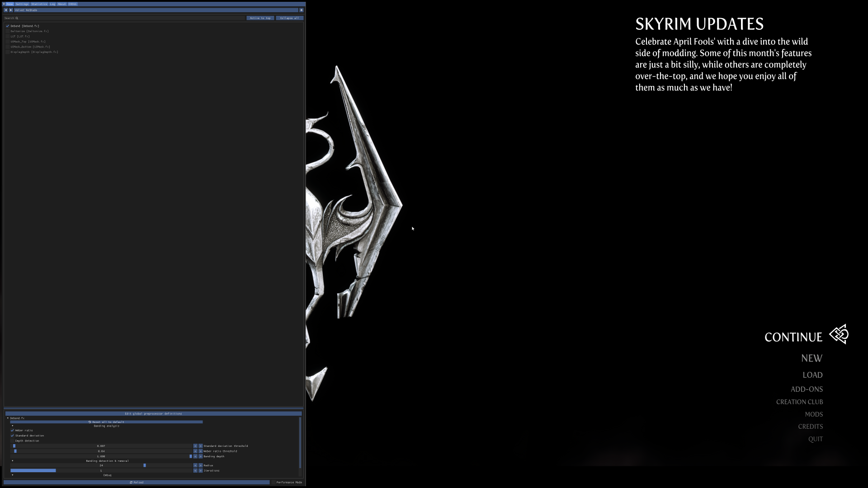Open the Home tab in ReShade
Viewport: 868px width, 488px height.
tap(9, 4)
